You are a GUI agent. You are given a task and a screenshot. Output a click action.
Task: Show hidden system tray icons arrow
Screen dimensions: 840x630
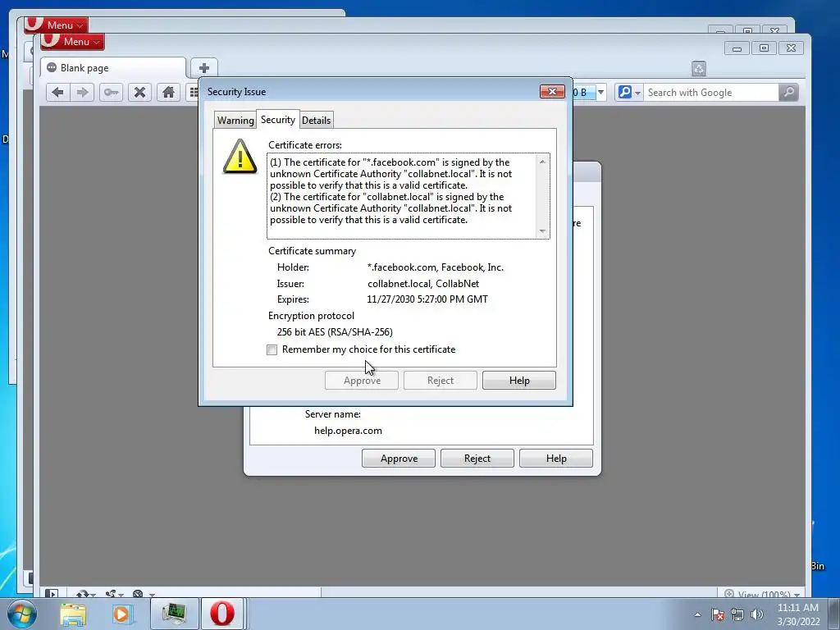coord(697,614)
